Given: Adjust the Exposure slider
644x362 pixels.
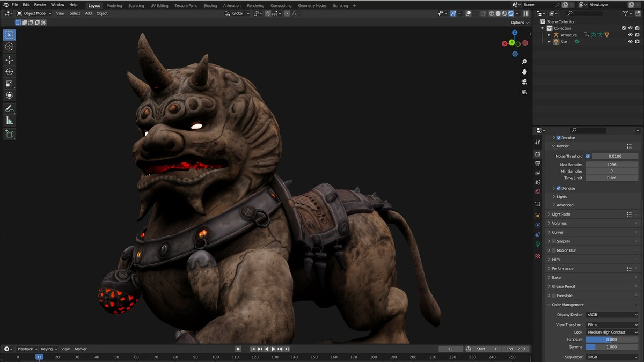Looking at the screenshot, I should point(612,339).
